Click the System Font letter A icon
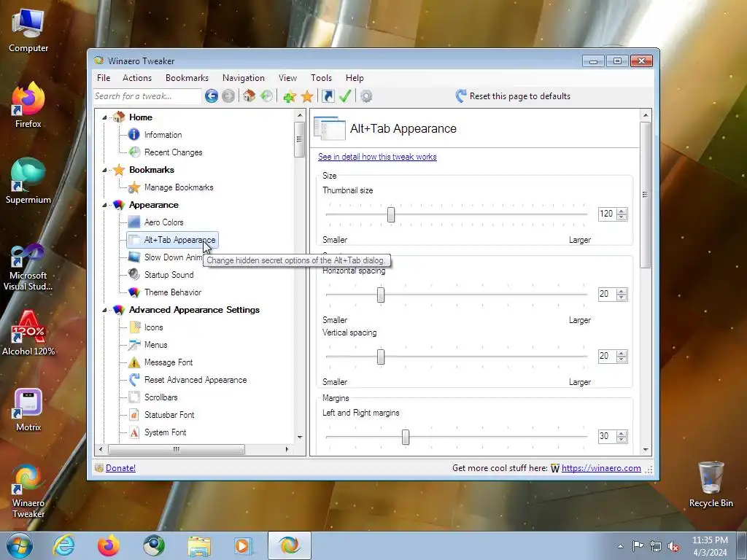Screen dimensions: 747x560 coord(134,432)
